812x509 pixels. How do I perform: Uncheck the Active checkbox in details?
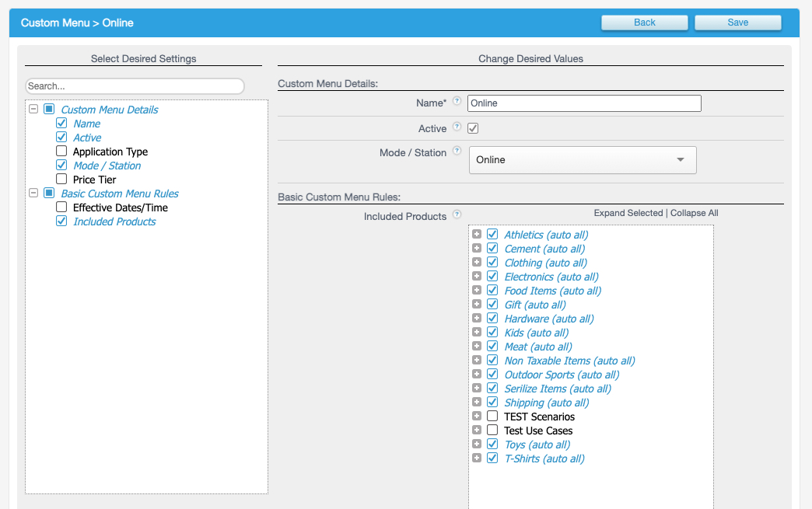pyautogui.click(x=473, y=128)
